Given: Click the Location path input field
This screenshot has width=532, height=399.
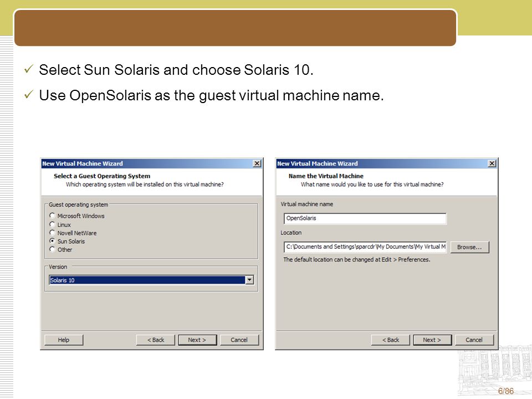Looking at the screenshot, I should (365, 247).
